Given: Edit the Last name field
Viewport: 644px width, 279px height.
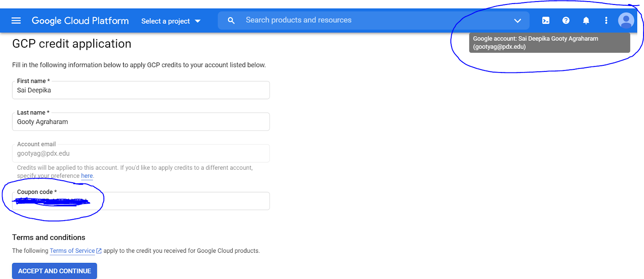Looking at the screenshot, I should click(x=141, y=121).
